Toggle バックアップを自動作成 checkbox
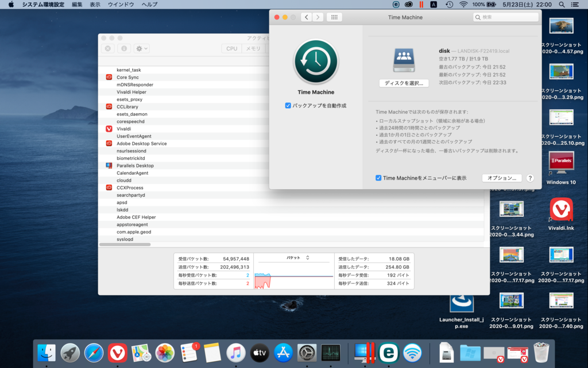Screen dimensions: 588x368 tap(288, 106)
